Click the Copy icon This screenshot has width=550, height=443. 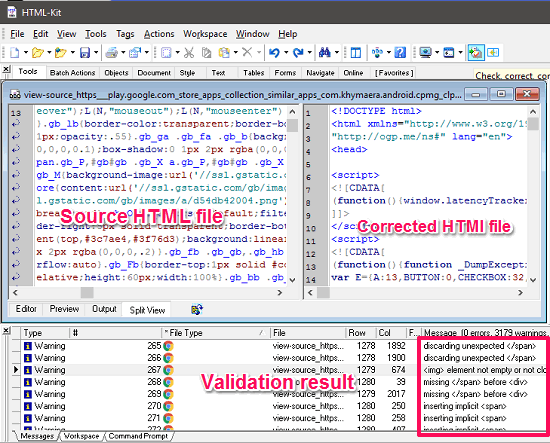(x=206, y=53)
